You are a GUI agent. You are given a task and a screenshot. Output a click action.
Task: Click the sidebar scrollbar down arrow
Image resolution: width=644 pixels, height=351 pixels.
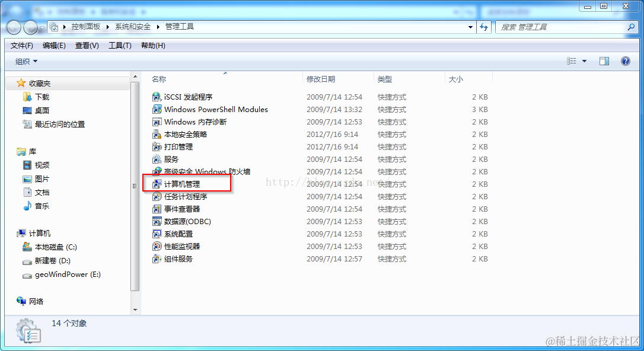135,309
